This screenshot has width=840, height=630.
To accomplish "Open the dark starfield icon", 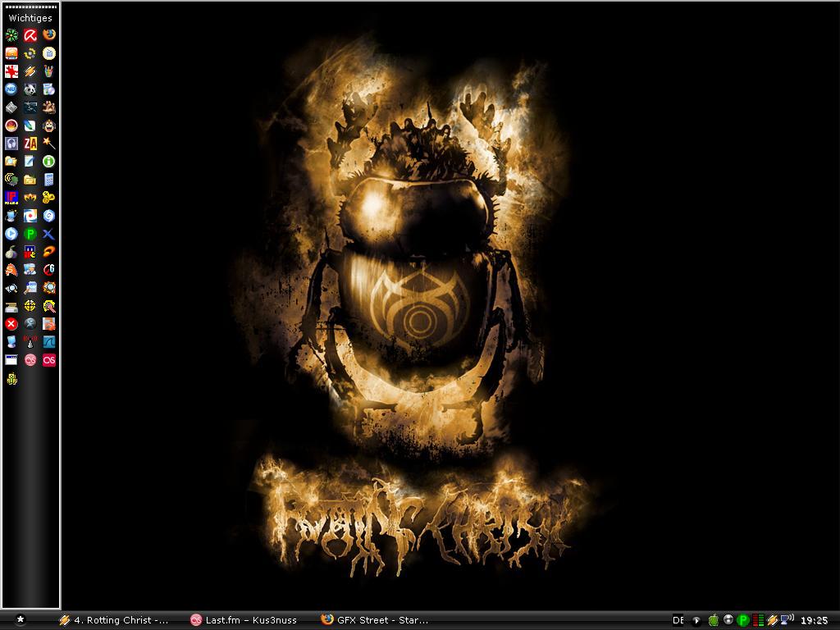I will point(30,107).
